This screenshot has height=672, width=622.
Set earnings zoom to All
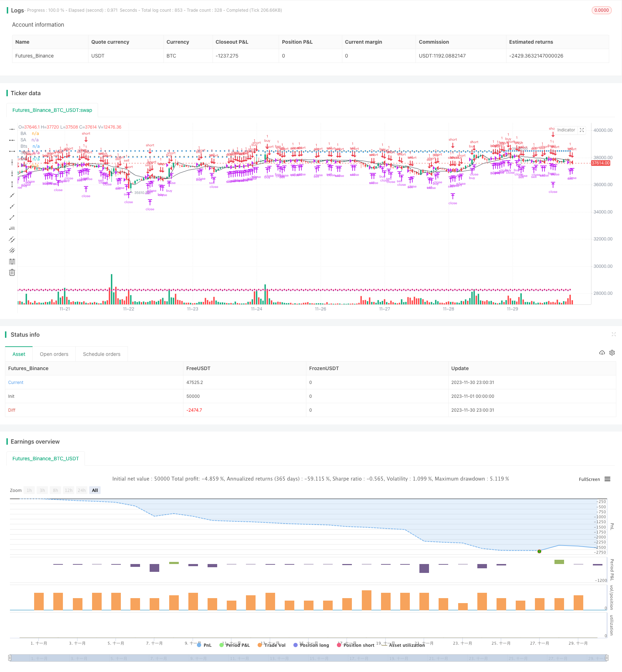(95, 491)
